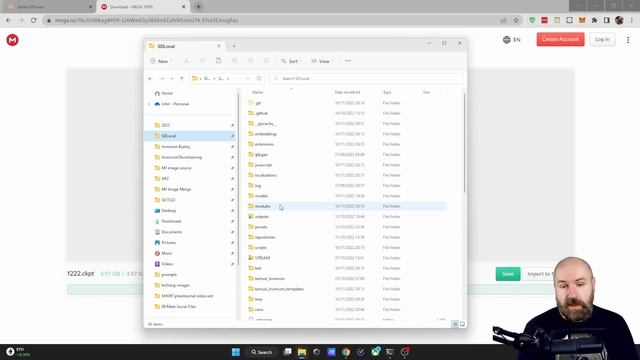Sort files by Date modified column header
The image size is (640, 360).
click(347, 93)
